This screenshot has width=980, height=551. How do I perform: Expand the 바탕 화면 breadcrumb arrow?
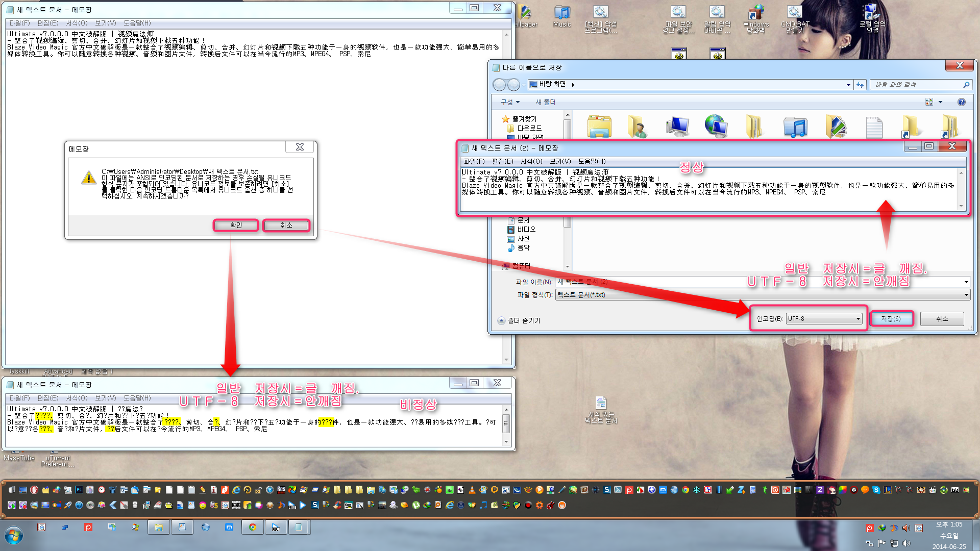[x=573, y=85]
